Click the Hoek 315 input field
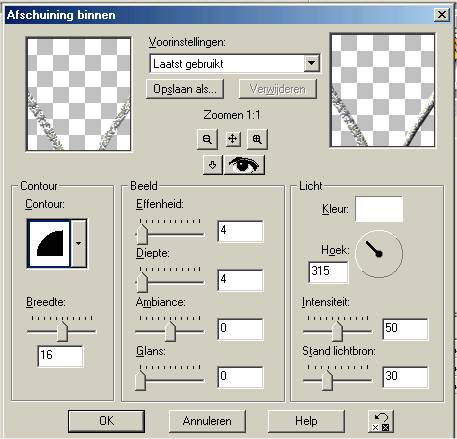The image size is (457, 439). (x=328, y=272)
